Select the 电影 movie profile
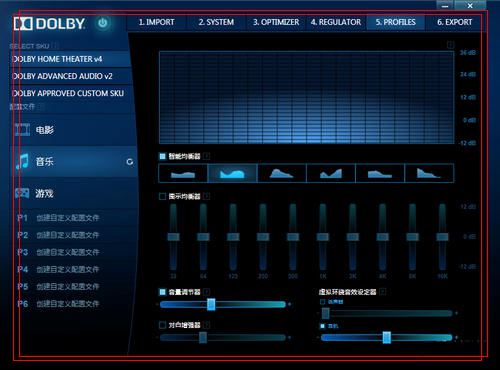 (x=73, y=130)
